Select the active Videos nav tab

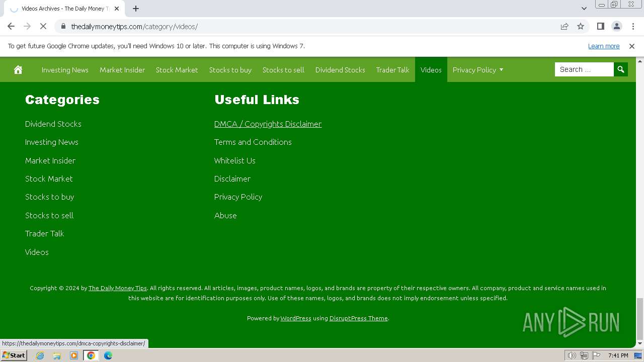click(431, 70)
